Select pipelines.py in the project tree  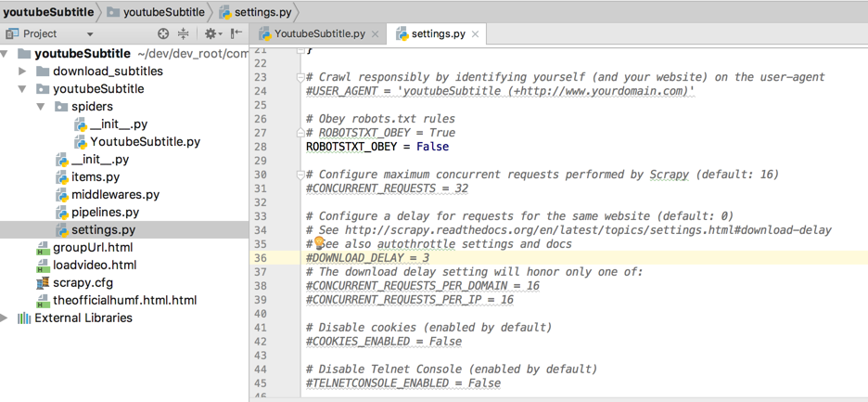(105, 213)
